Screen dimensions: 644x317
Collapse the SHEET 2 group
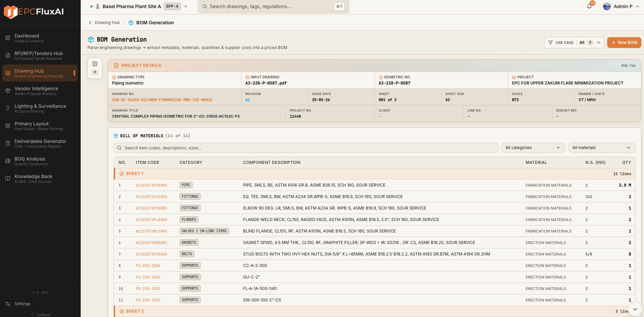click(375, 311)
